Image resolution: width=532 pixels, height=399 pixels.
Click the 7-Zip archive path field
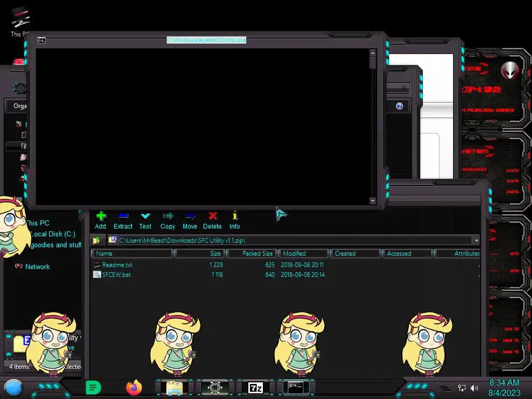(x=290, y=240)
